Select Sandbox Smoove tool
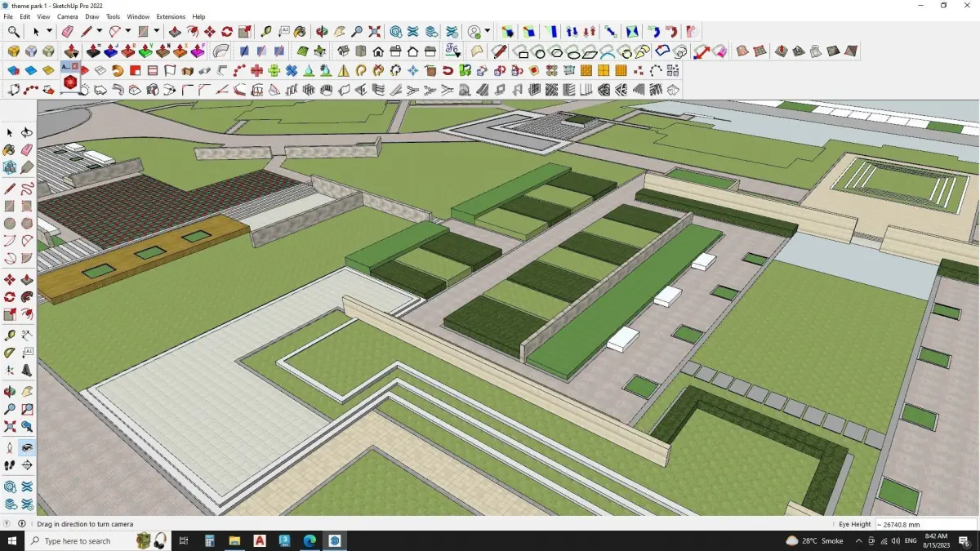Screen dimensions: 980x551 (x=781, y=51)
